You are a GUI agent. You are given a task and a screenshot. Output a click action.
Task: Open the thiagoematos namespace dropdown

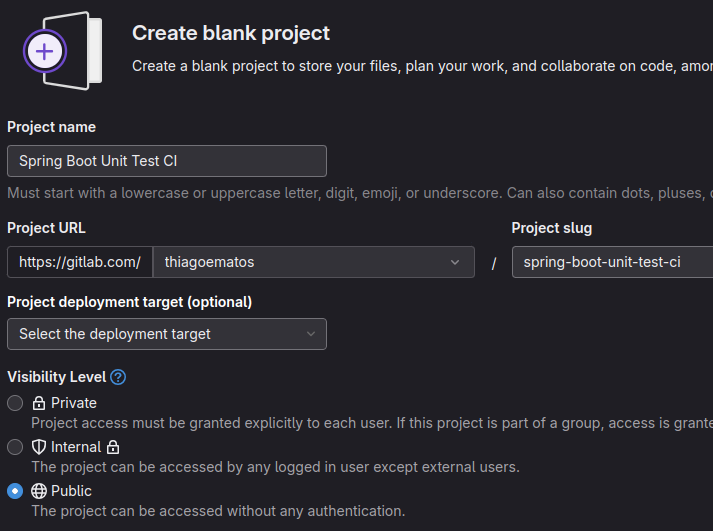click(314, 262)
